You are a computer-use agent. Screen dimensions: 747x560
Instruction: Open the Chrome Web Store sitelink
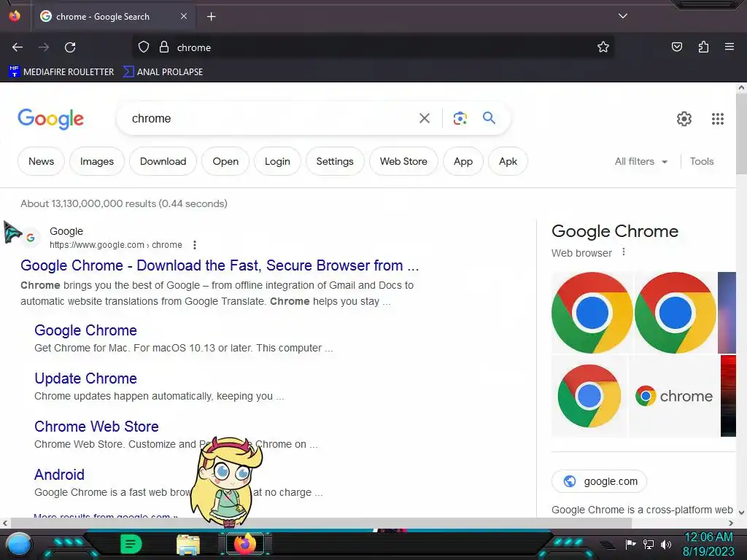coord(97,426)
